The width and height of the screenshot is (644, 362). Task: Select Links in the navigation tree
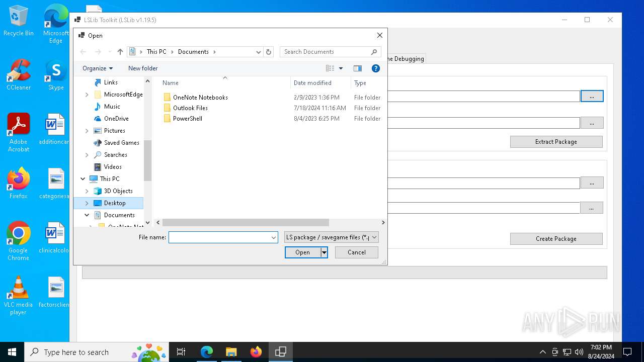pos(111,82)
